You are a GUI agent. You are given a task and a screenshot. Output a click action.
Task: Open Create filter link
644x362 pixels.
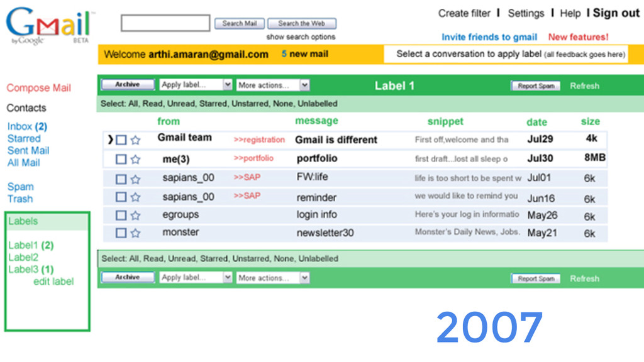tap(464, 14)
